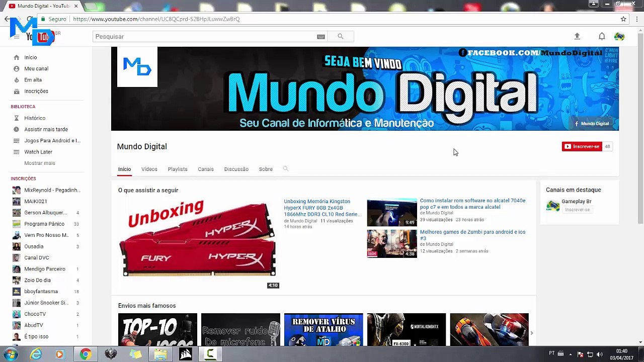Open Em alta trending page
The height and width of the screenshot is (362, 644).
coord(33,80)
